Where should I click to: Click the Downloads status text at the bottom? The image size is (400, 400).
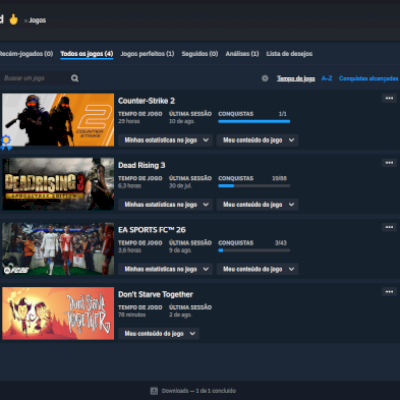199,391
